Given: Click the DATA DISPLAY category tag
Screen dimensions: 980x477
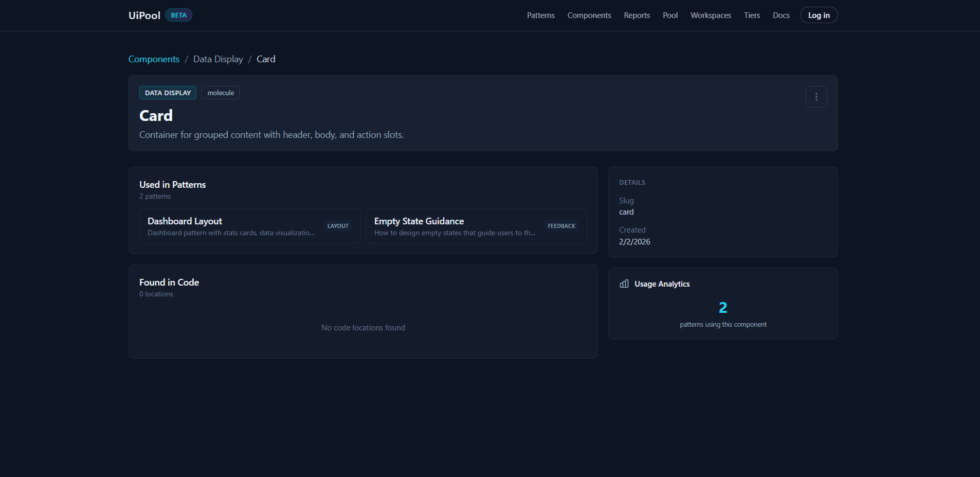Looking at the screenshot, I should pos(168,93).
